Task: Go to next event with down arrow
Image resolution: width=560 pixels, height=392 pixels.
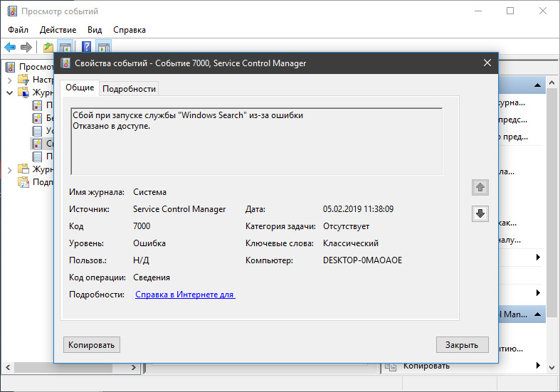Action: click(x=480, y=213)
